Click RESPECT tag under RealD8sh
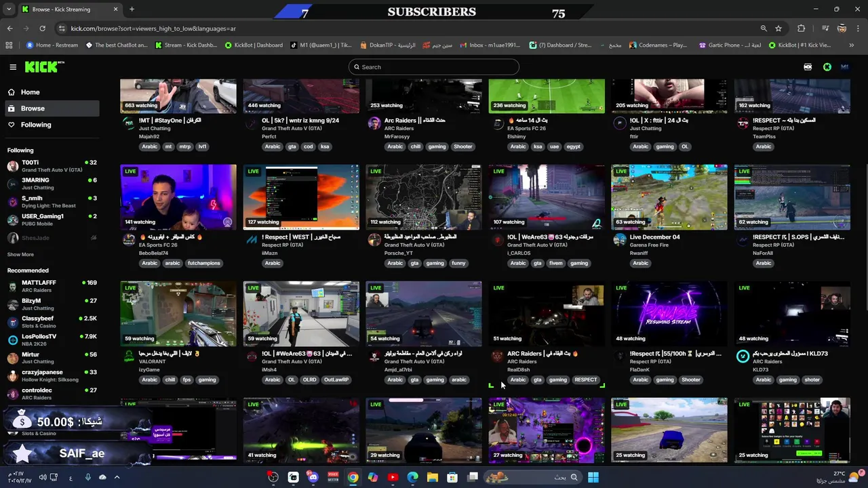 tap(585, 380)
